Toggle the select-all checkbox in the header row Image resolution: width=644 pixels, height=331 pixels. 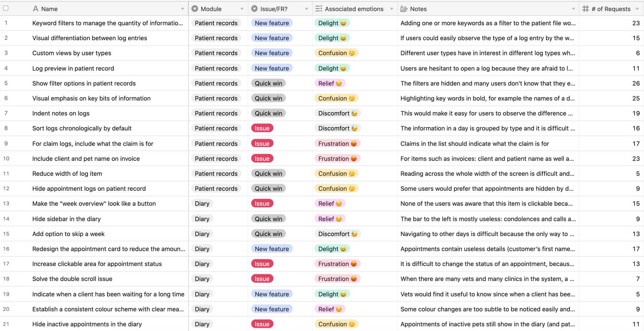coord(6,8)
